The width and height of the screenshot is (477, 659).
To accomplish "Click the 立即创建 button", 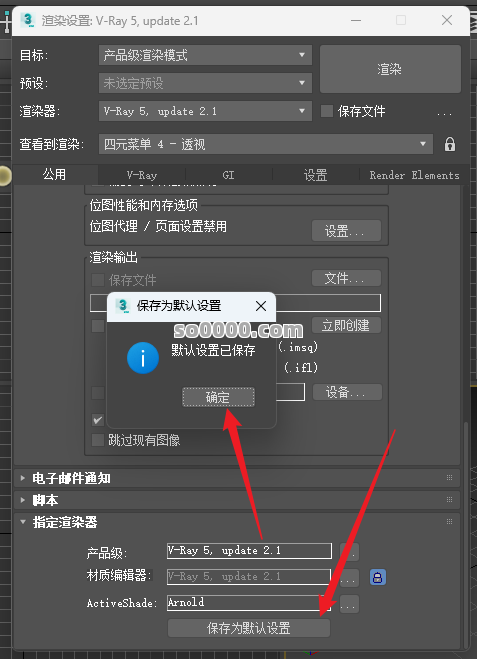I will pyautogui.click(x=346, y=325).
